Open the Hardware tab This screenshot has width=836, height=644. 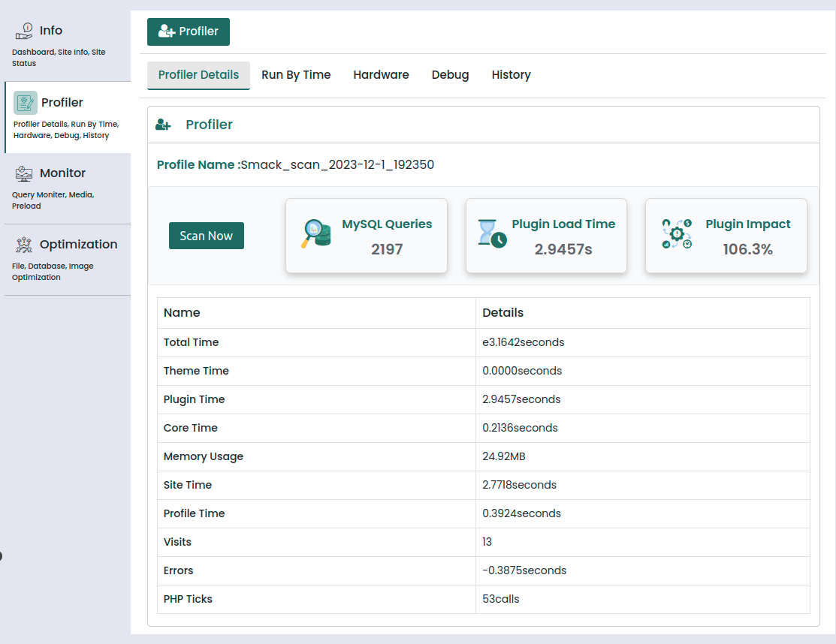click(x=382, y=75)
